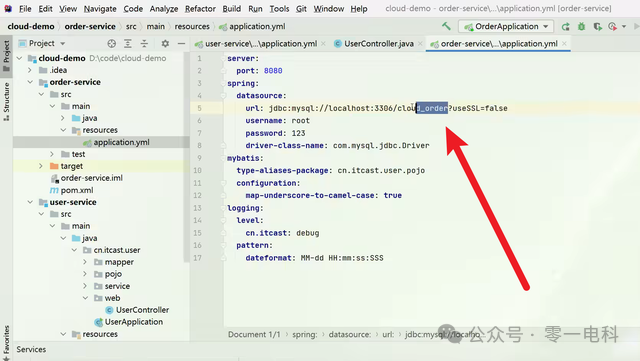Collapse the user-service module
Image resolution: width=640 pixels, height=361 pixels.
(x=30, y=202)
